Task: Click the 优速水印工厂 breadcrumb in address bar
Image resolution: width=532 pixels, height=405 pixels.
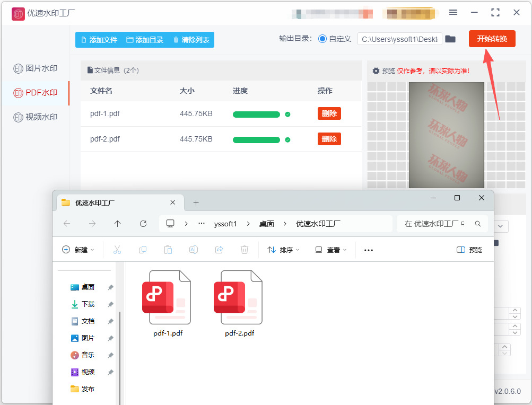Action: (318, 224)
